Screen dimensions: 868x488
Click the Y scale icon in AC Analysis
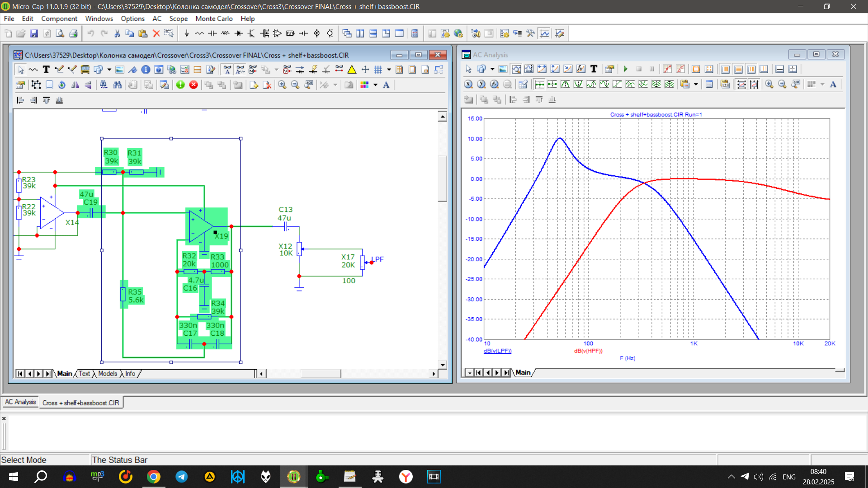(x=481, y=84)
